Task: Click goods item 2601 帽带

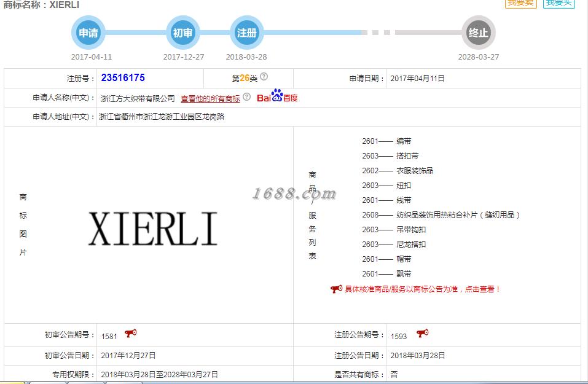Action: tap(386, 259)
